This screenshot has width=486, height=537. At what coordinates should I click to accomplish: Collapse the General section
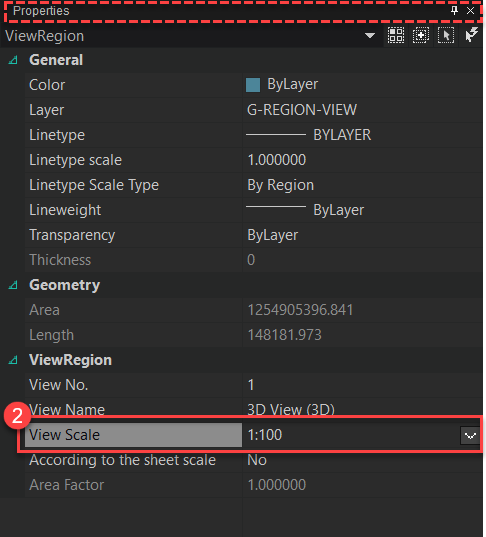tap(13, 60)
